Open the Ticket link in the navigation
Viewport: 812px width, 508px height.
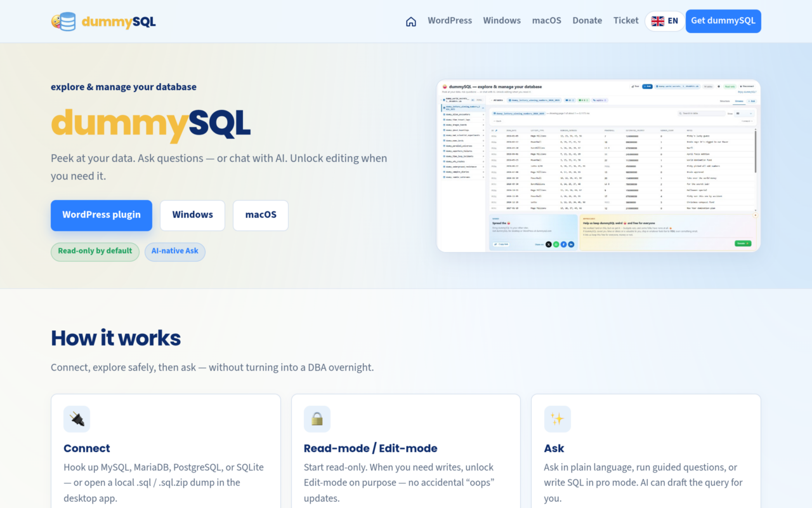point(626,20)
